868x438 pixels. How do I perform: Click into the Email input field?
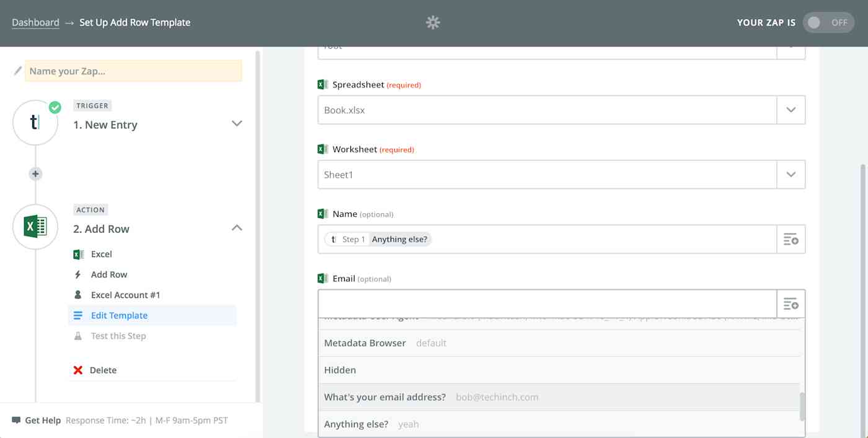pyautogui.click(x=547, y=304)
